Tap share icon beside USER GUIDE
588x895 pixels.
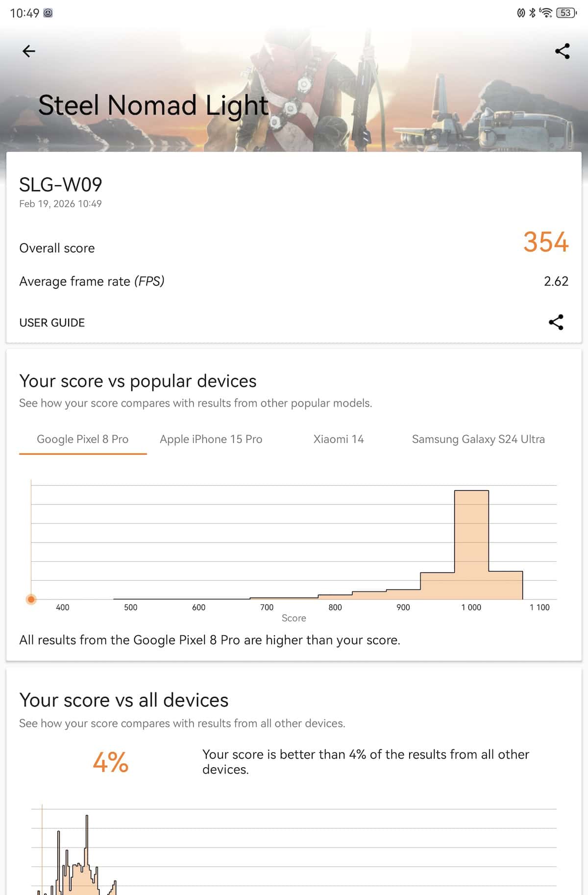coord(556,322)
